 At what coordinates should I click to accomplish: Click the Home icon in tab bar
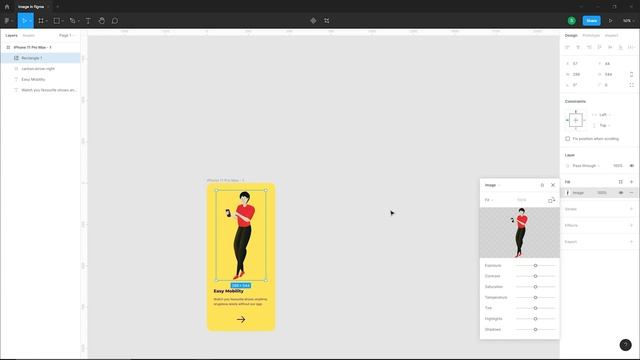click(x=7, y=7)
